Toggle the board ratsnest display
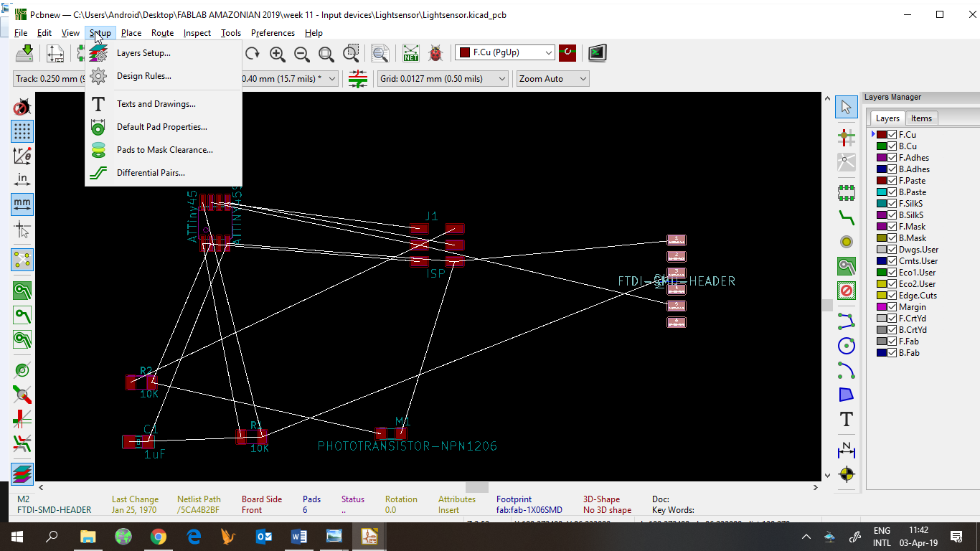The height and width of the screenshot is (551, 980). (22, 260)
